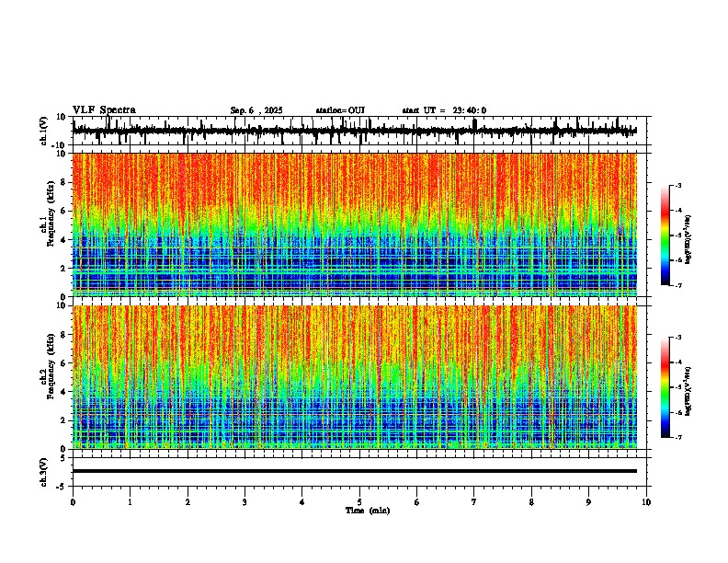Image resolution: width=728 pixels, height=563 pixels.
Task: Click the "6" kHz tick on ch.2 spectrogram
Action: pyautogui.click(x=63, y=363)
